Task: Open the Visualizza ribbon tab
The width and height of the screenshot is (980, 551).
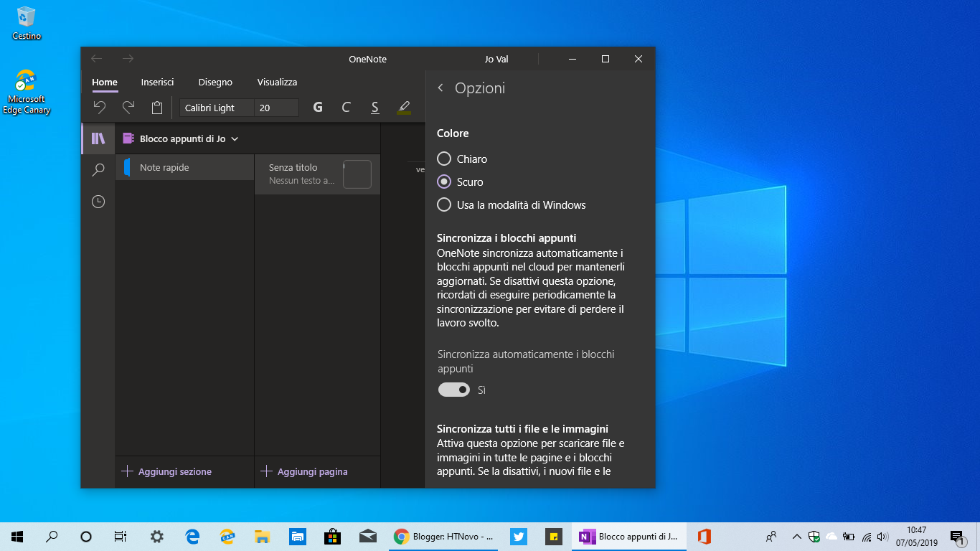Action: (277, 83)
